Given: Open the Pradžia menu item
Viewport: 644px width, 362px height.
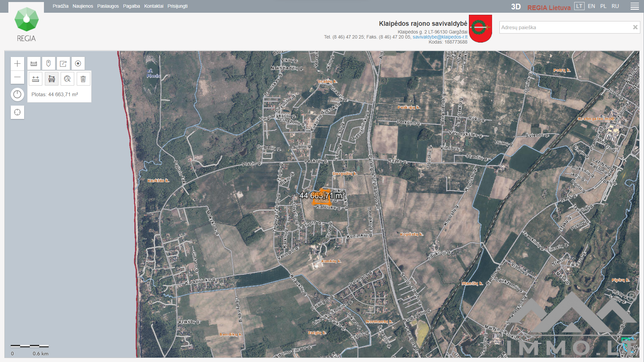Looking at the screenshot, I should click(x=60, y=6).
